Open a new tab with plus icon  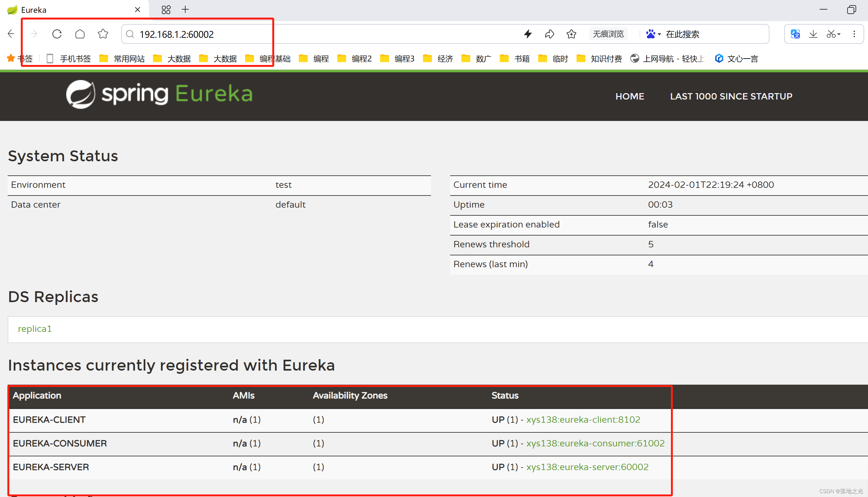(x=185, y=9)
